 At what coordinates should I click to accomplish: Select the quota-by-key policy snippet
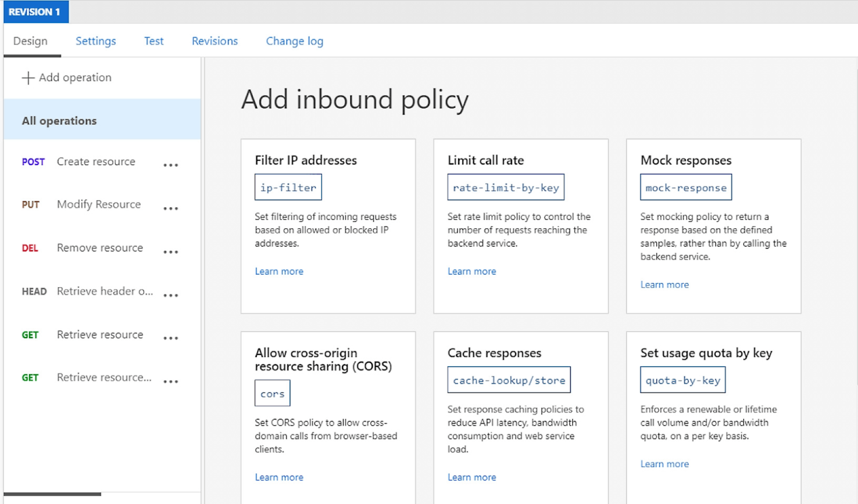coord(682,379)
